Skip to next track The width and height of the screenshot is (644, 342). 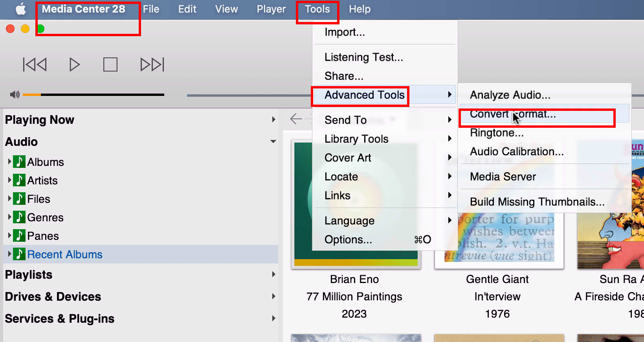(x=152, y=64)
